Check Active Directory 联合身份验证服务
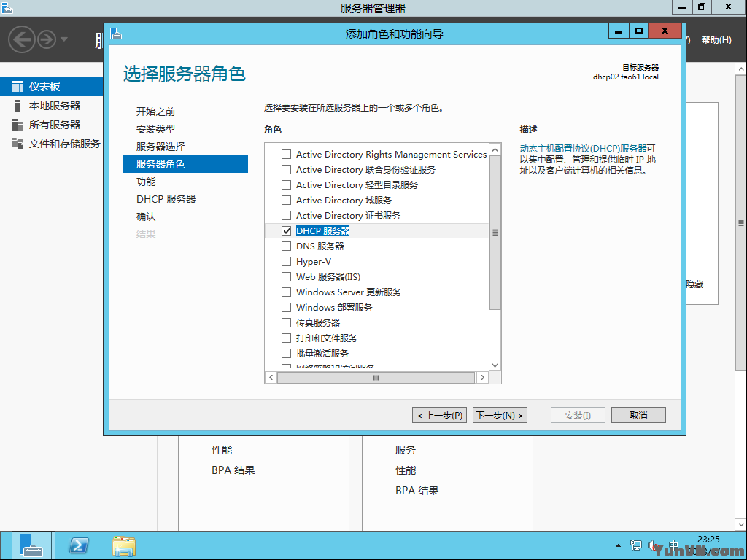 [286, 169]
